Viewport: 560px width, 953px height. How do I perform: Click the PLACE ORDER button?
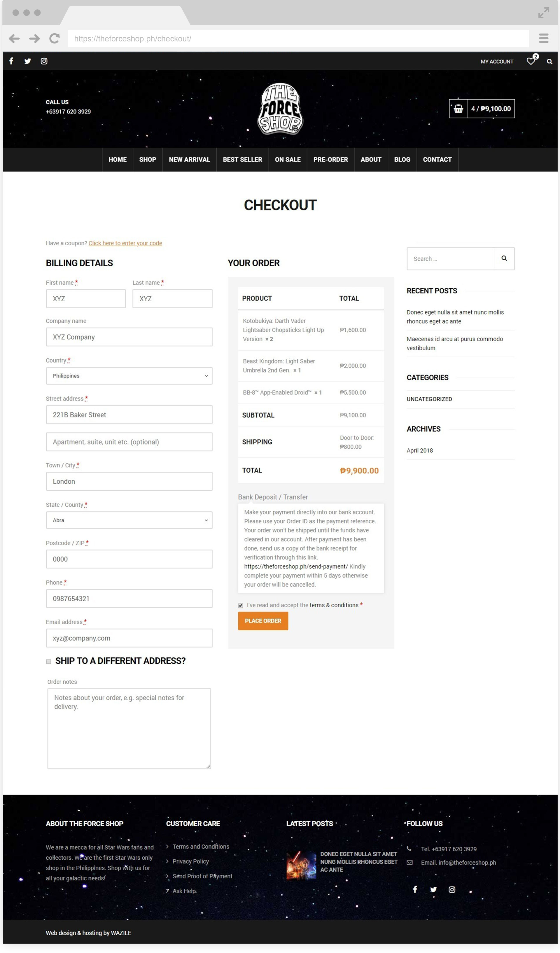tap(263, 621)
